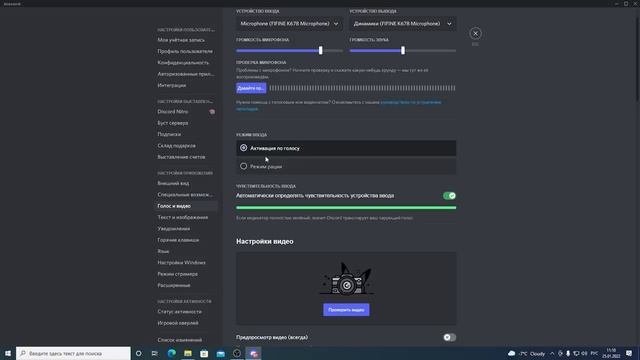Click the speaker volume tray icon
The width and height of the screenshot is (640, 360).
click(584, 353)
